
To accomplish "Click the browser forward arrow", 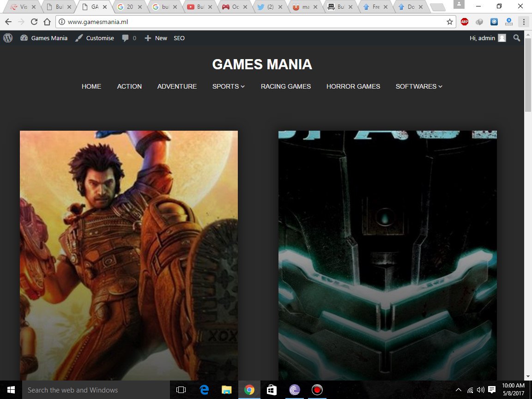I will point(21,22).
